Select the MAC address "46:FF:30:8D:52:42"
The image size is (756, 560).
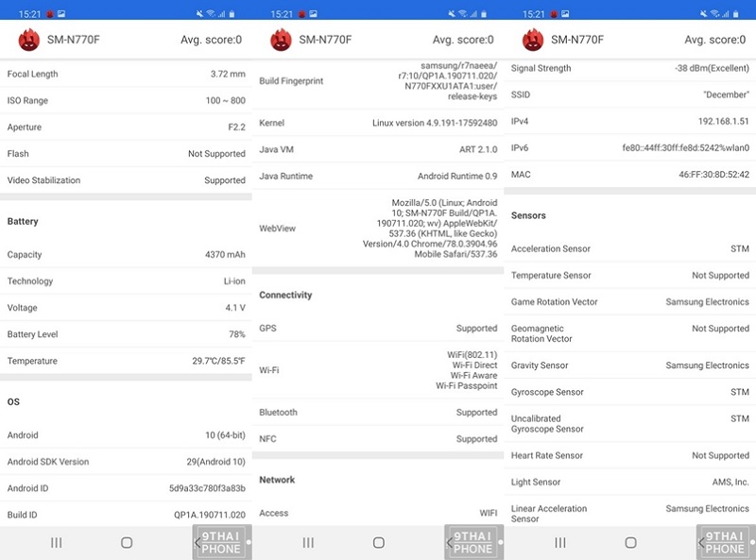714,175
